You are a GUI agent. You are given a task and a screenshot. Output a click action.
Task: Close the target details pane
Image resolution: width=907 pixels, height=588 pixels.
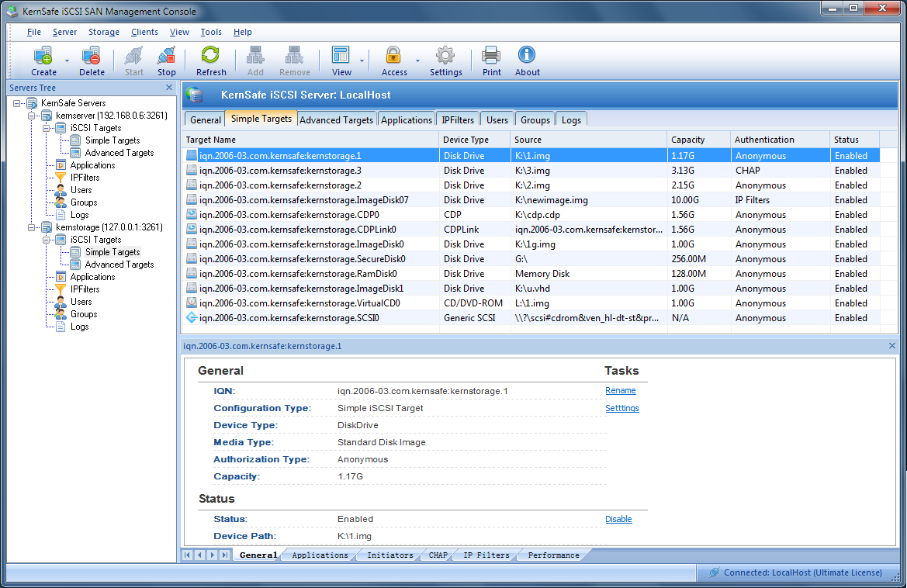[x=892, y=346]
